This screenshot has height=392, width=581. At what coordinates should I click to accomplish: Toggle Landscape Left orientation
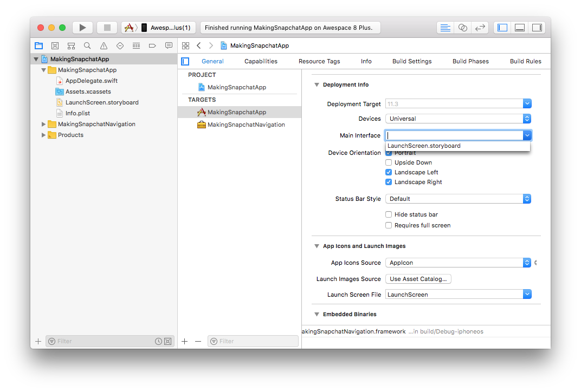coord(389,172)
